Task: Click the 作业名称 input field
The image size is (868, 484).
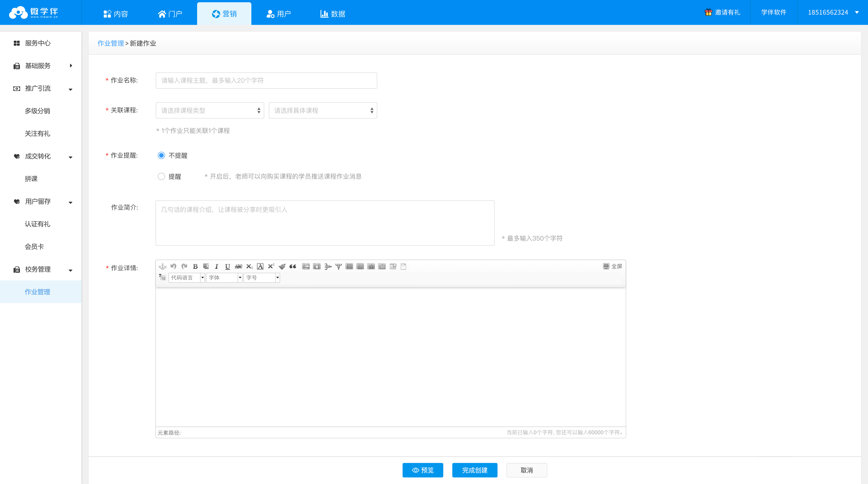Action: [x=266, y=80]
